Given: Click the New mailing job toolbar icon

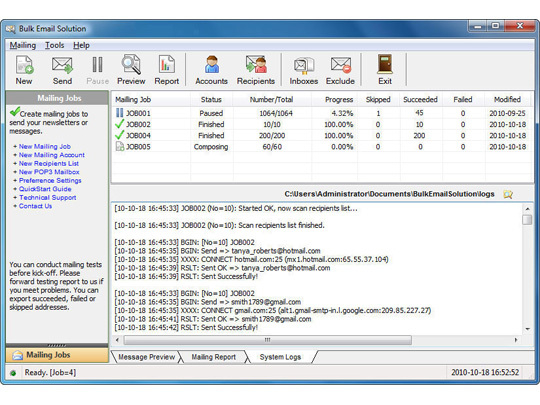Looking at the screenshot, I should (x=24, y=65).
